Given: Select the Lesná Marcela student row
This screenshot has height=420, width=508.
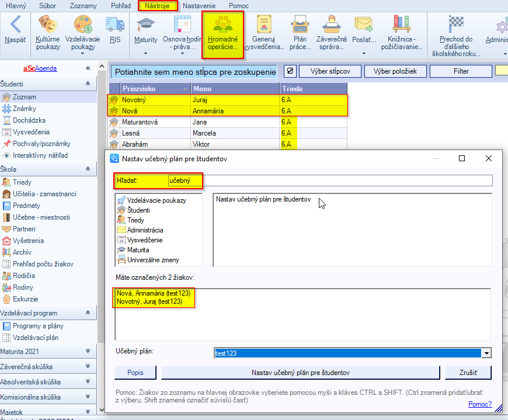Looking at the screenshot, I should tap(228, 133).
